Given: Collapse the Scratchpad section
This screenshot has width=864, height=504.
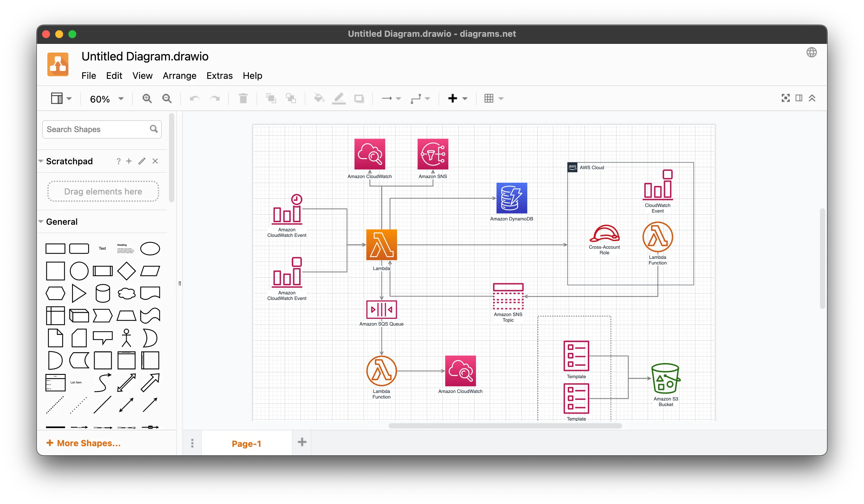Looking at the screenshot, I should pos(41,161).
